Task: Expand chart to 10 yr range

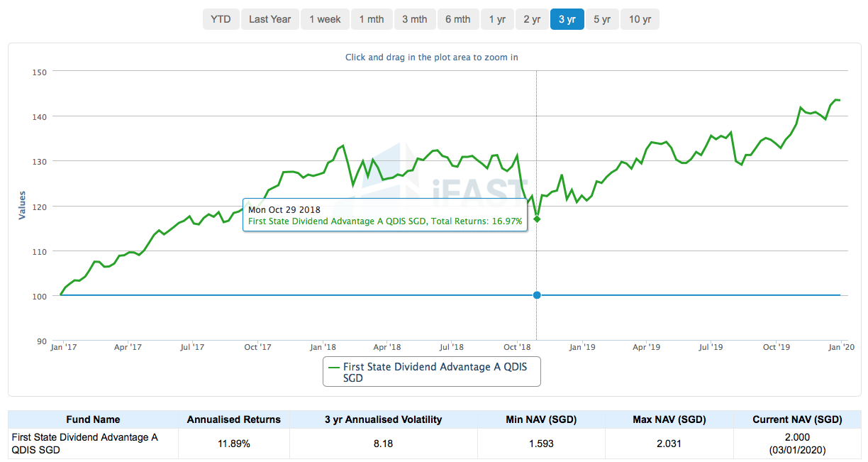Action: 640,19
